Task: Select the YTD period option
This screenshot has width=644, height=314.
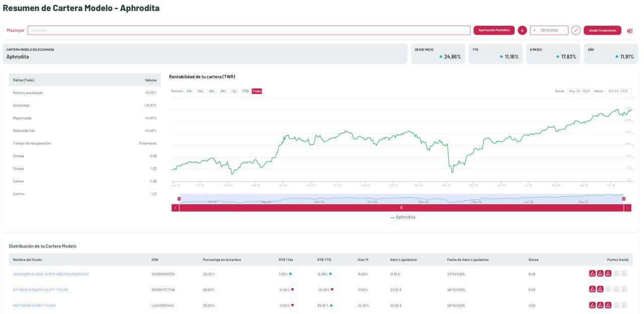Action: coord(245,91)
